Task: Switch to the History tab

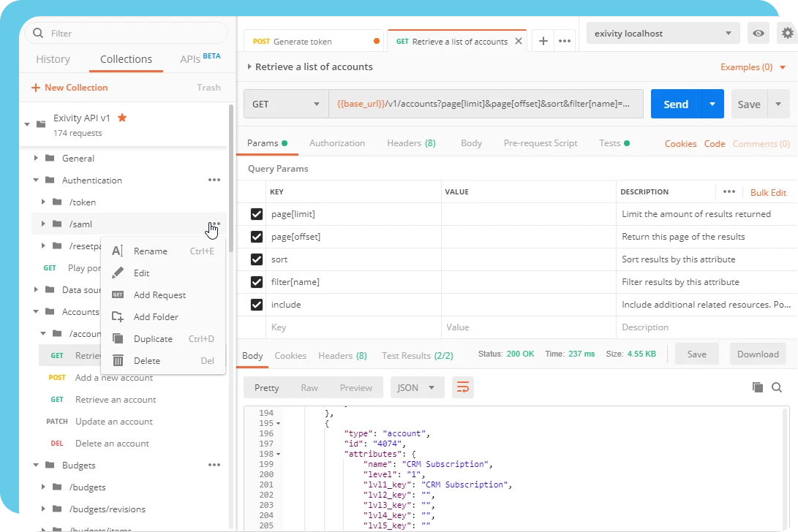Action: 53,59
